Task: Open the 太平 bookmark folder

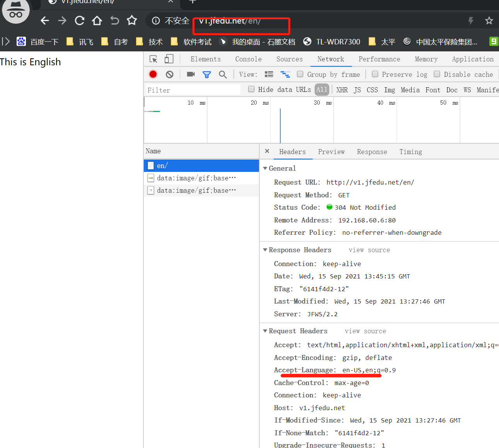Action: (x=382, y=42)
